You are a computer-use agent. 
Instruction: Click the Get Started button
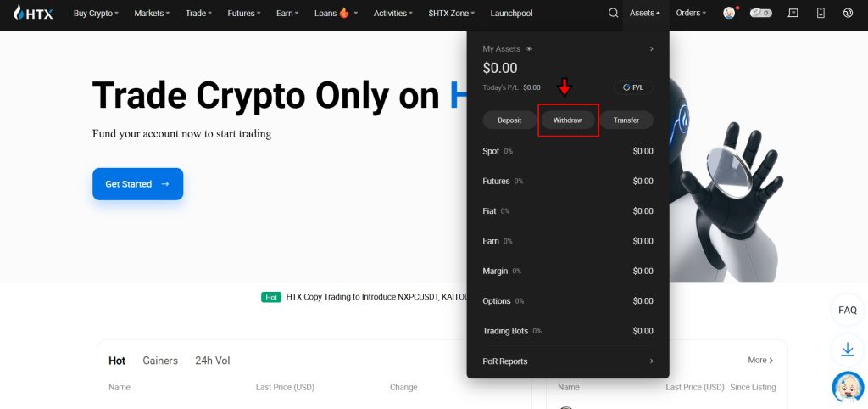point(138,184)
